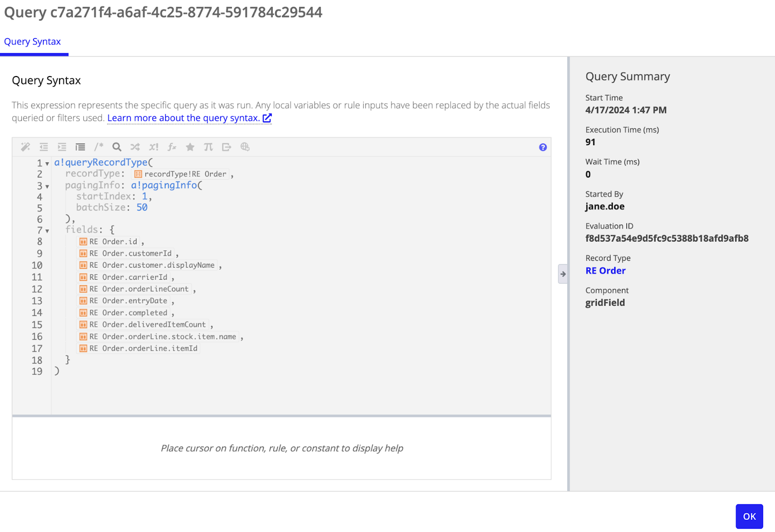Screen dimensions: 775x532
Task: Click the query ID title at top
Action: (163, 12)
